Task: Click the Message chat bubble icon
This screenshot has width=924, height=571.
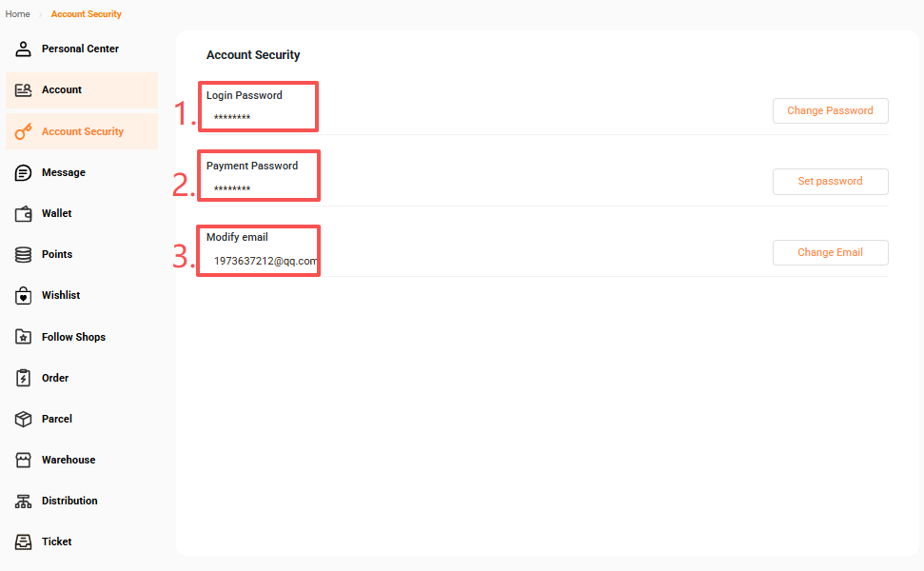Action: click(x=24, y=172)
